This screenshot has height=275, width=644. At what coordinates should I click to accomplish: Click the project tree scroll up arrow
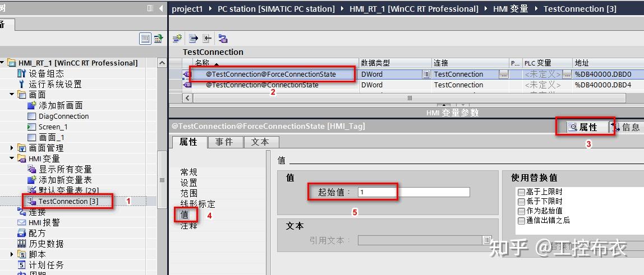pos(162,63)
